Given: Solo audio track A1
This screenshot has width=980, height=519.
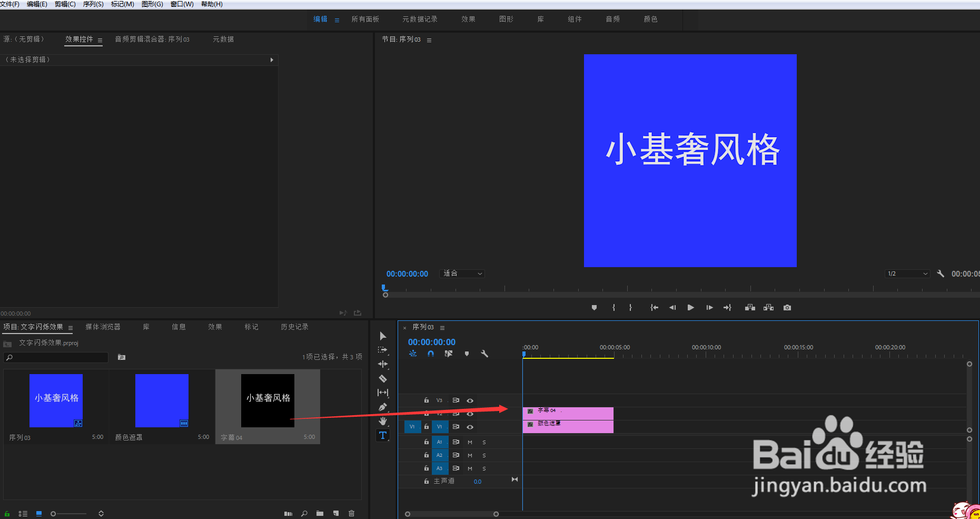Looking at the screenshot, I should [484, 442].
